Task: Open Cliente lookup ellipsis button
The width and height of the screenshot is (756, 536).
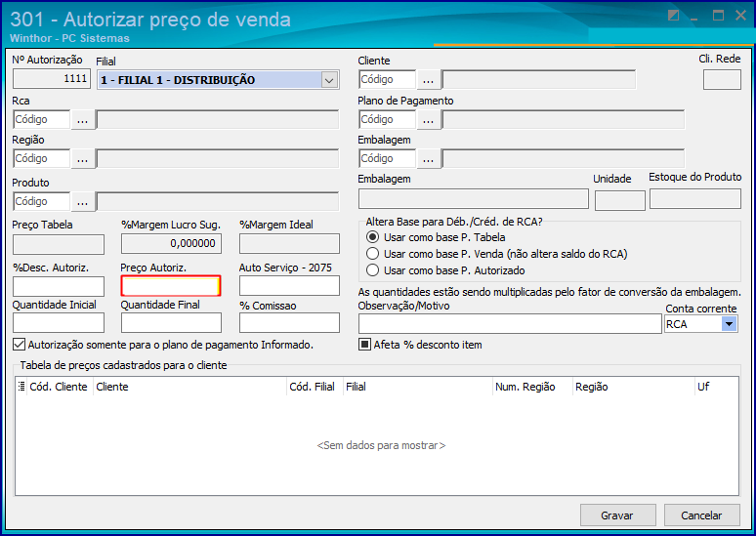Action: click(x=428, y=80)
